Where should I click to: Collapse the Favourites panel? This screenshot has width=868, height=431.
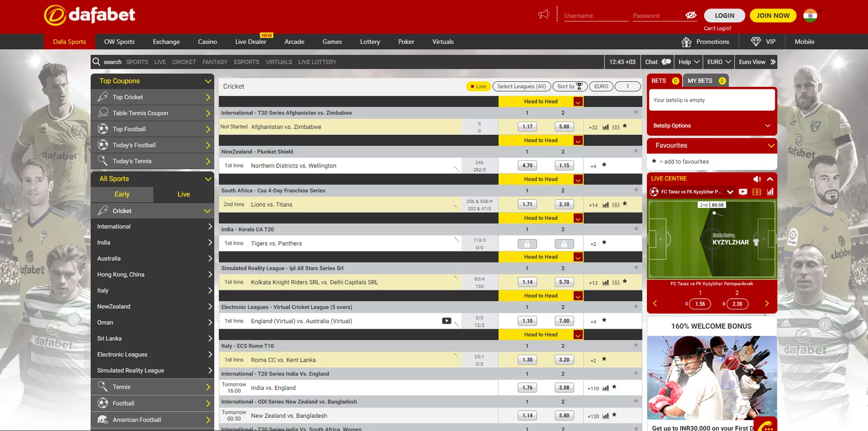coord(771,145)
